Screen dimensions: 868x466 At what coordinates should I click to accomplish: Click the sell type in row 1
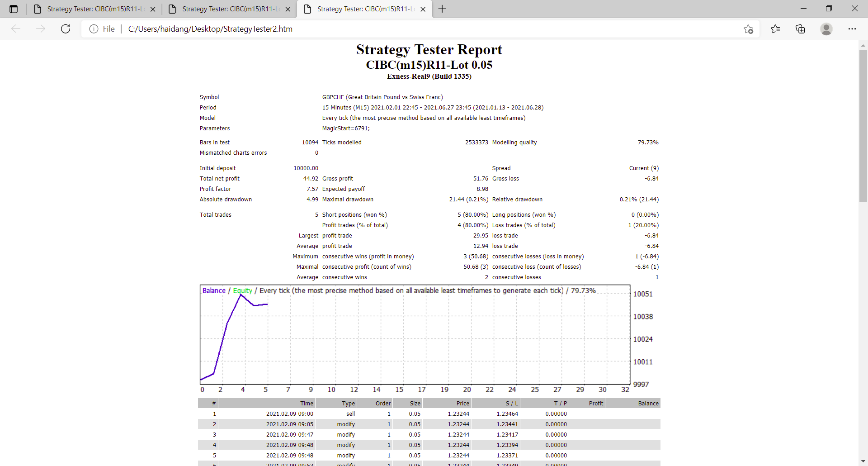pyautogui.click(x=350, y=414)
